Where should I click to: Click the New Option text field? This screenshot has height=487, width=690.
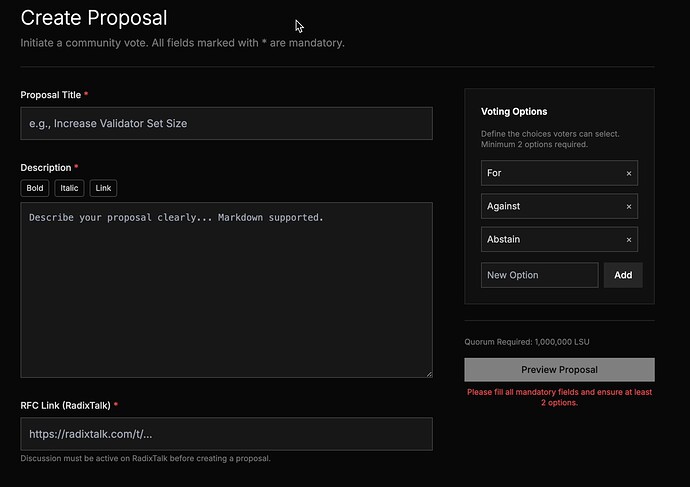point(539,275)
